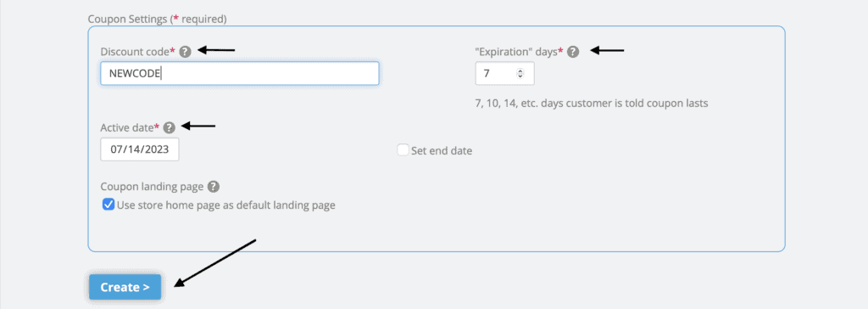868x309 pixels.
Task: Select the "Expiration" days label
Action: click(x=516, y=52)
